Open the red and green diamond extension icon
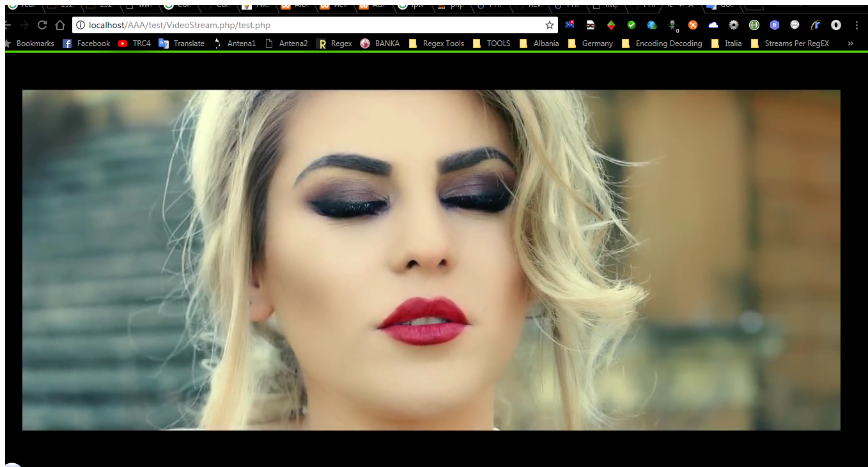 [x=611, y=25]
